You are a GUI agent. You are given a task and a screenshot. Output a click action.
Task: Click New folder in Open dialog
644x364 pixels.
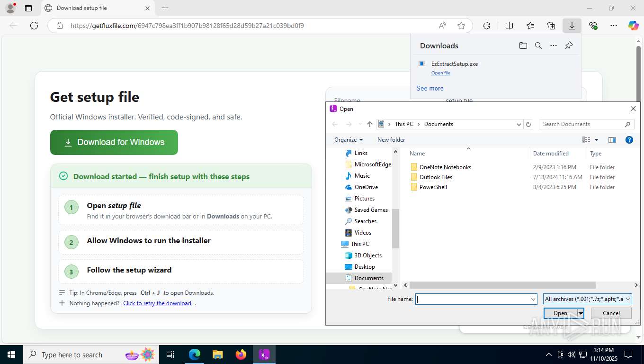tap(391, 140)
